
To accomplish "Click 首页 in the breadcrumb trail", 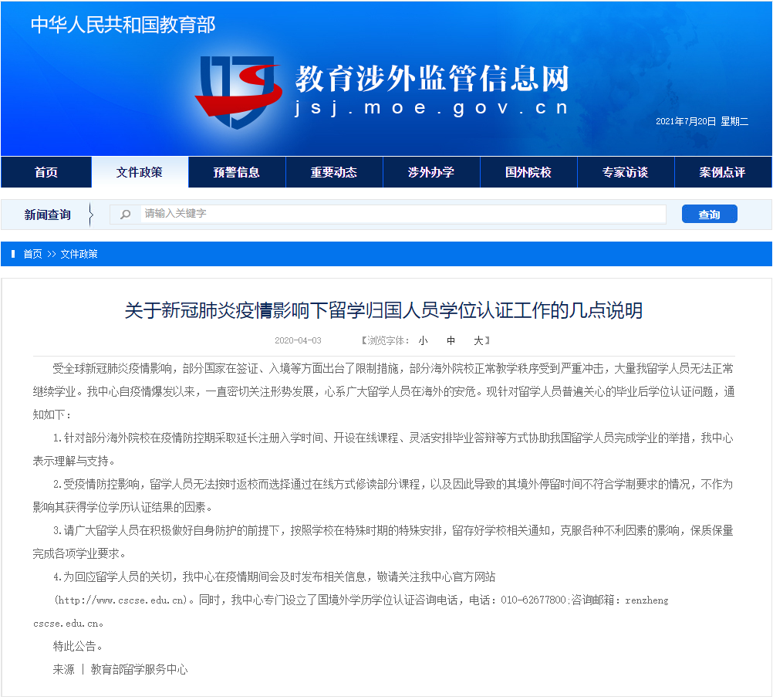I will point(32,253).
